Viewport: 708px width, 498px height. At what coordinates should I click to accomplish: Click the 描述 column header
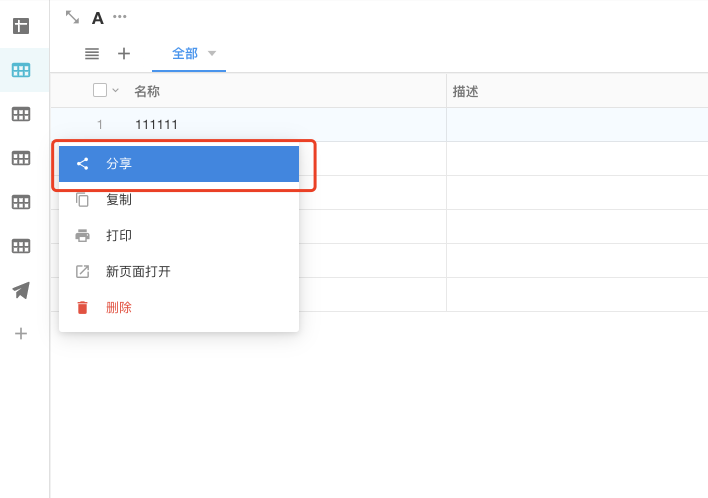coord(466,91)
